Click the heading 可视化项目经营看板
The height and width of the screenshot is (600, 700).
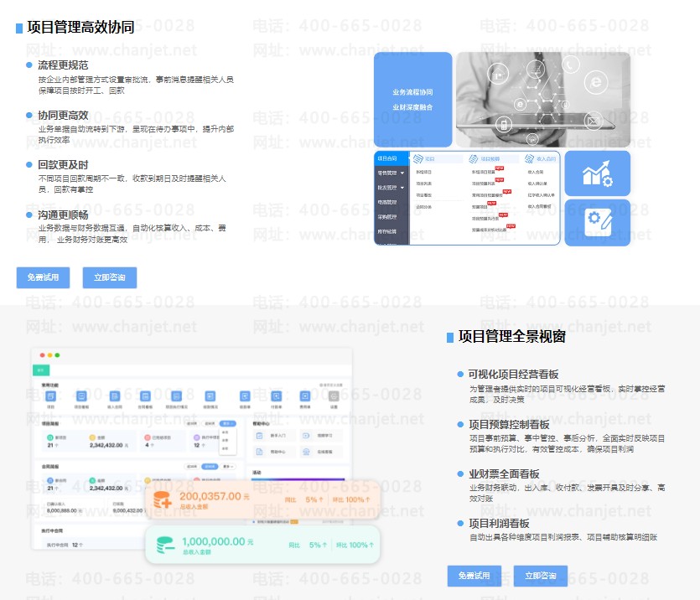pyautogui.click(x=513, y=375)
